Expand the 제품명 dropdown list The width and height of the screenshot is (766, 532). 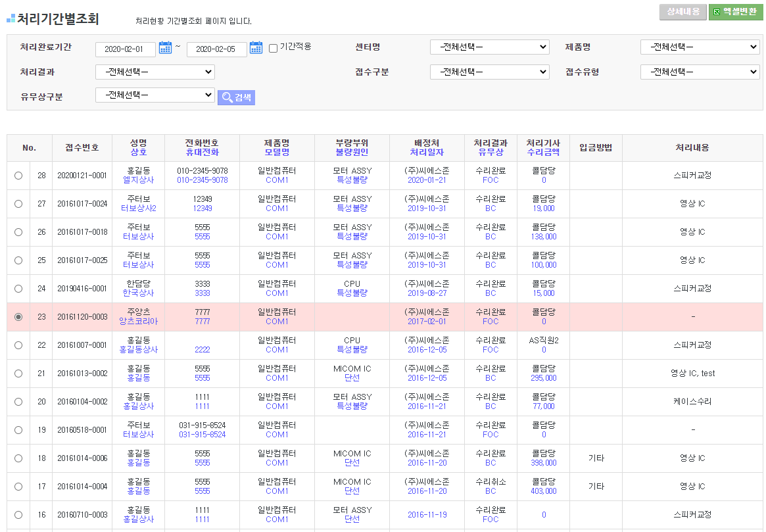click(700, 47)
